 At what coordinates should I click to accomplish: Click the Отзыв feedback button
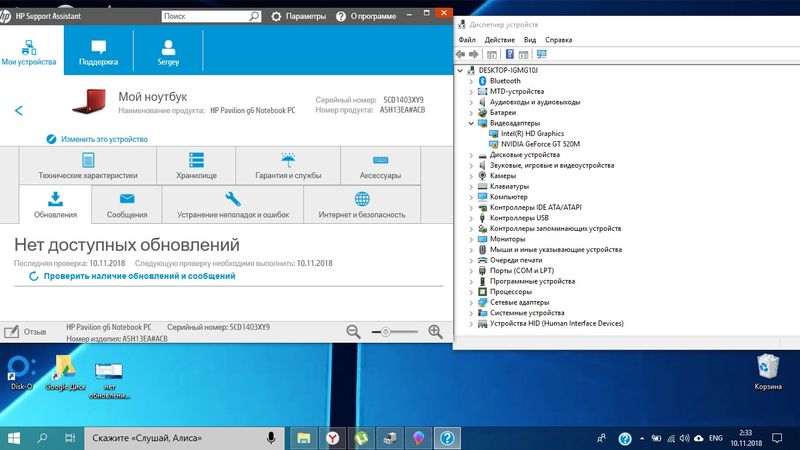coord(26,332)
